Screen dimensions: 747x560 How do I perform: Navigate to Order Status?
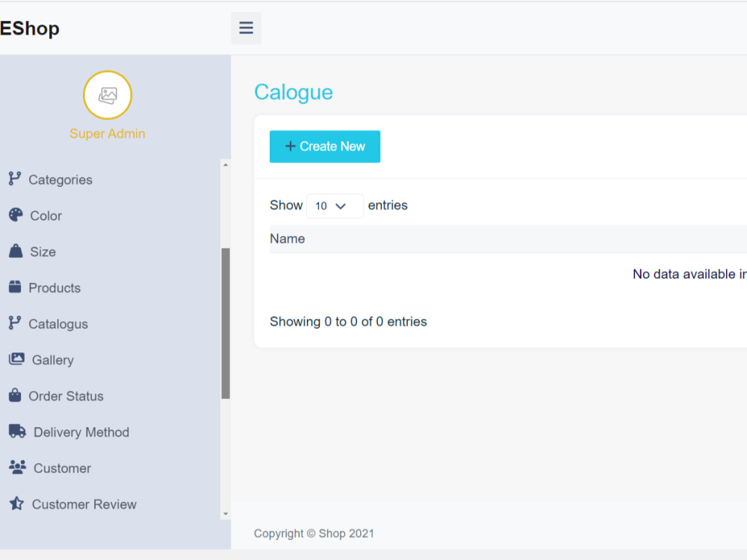click(66, 396)
